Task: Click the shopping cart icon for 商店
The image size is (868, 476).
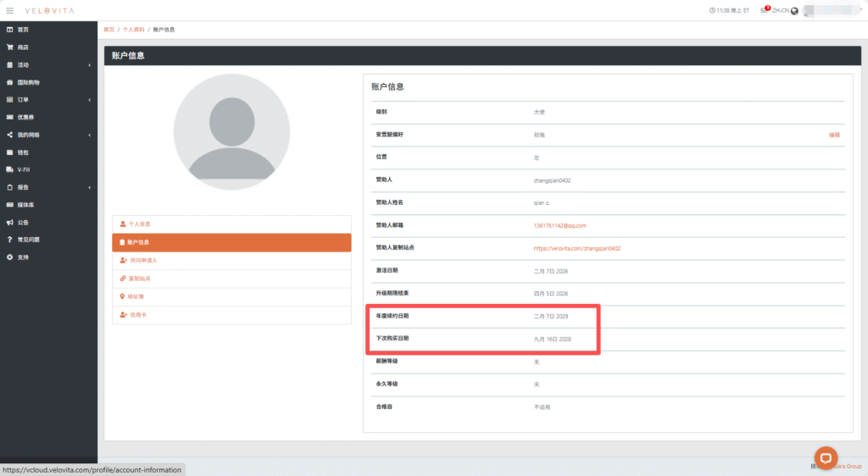Action: (9, 47)
